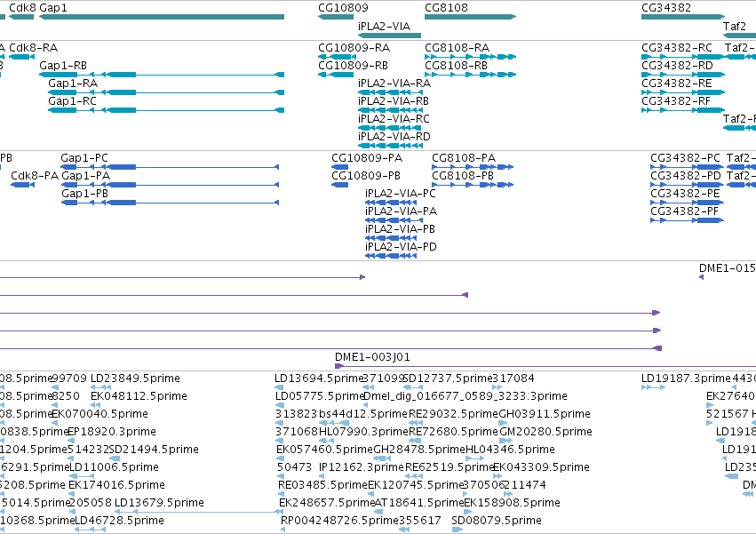
Task: Select protein Gap1-PA
Action: tap(171, 185)
